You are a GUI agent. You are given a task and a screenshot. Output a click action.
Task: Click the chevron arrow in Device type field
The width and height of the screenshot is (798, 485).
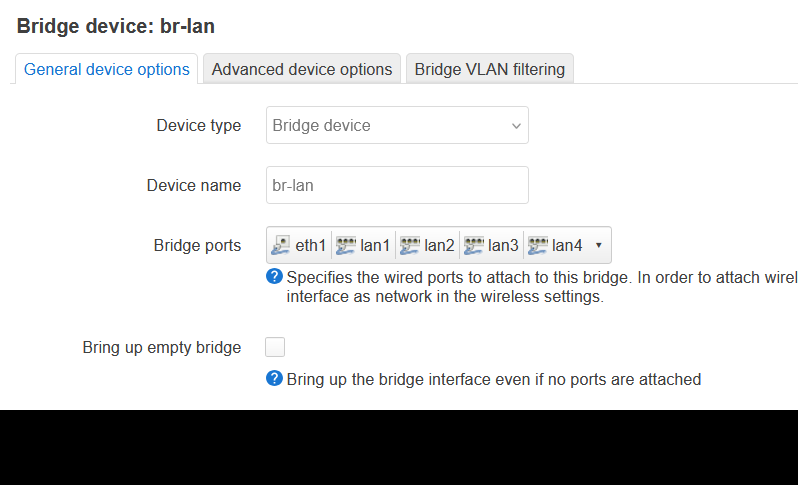516,126
